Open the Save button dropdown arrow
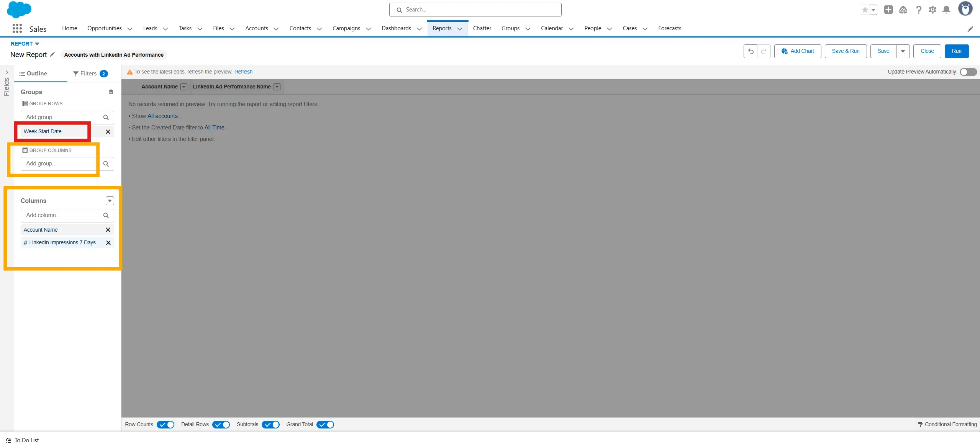The image size is (980, 448). [x=903, y=51]
